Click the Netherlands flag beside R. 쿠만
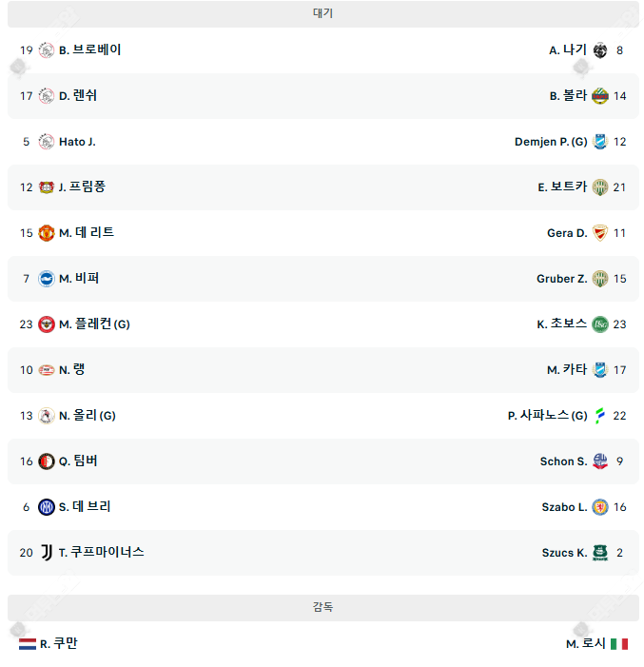 [27, 644]
